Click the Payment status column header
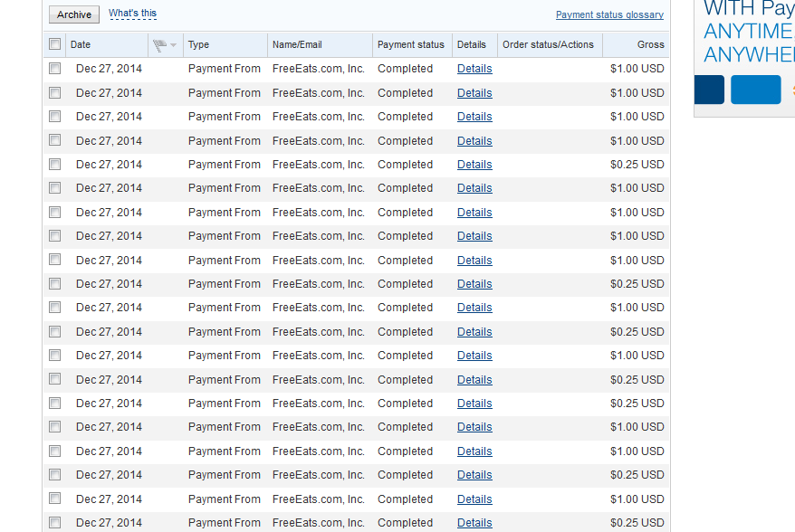The height and width of the screenshot is (532, 795). 411,44
